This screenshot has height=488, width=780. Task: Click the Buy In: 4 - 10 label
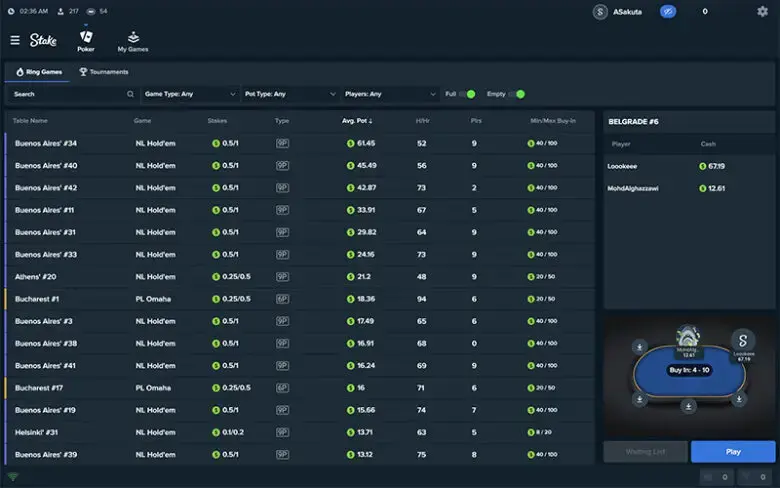(x=689, y=370)
